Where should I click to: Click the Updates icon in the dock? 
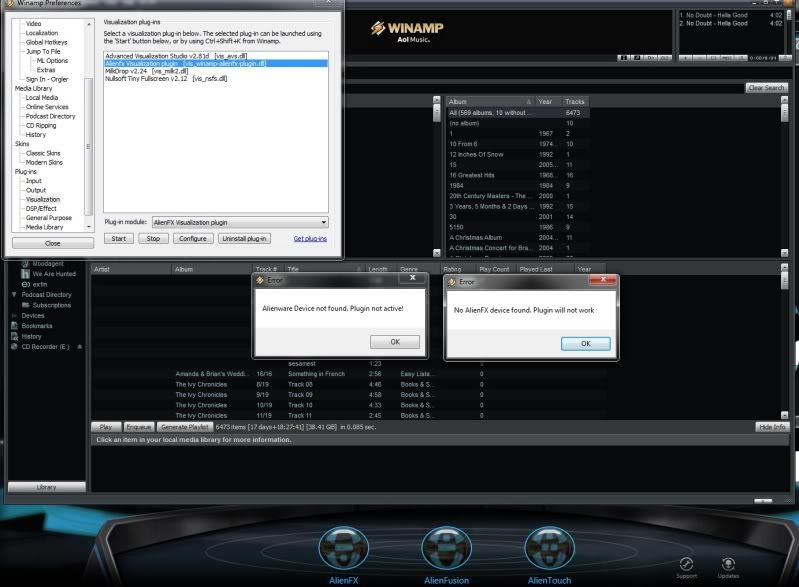click(x=728, y=567)
